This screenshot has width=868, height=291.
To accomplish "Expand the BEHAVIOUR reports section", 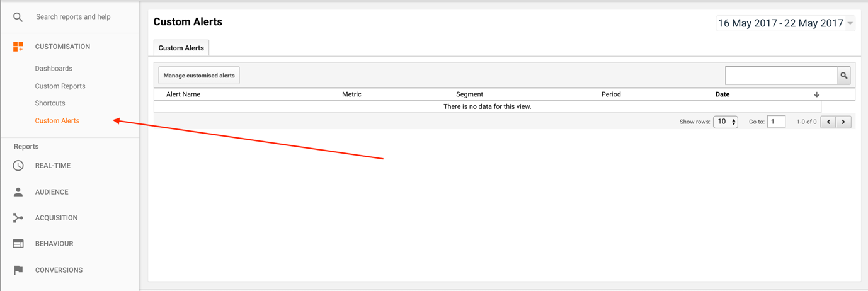I will coord(54,244).
